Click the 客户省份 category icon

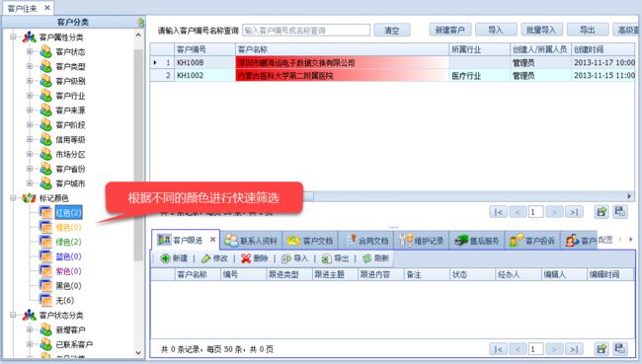tap(45, 169)
